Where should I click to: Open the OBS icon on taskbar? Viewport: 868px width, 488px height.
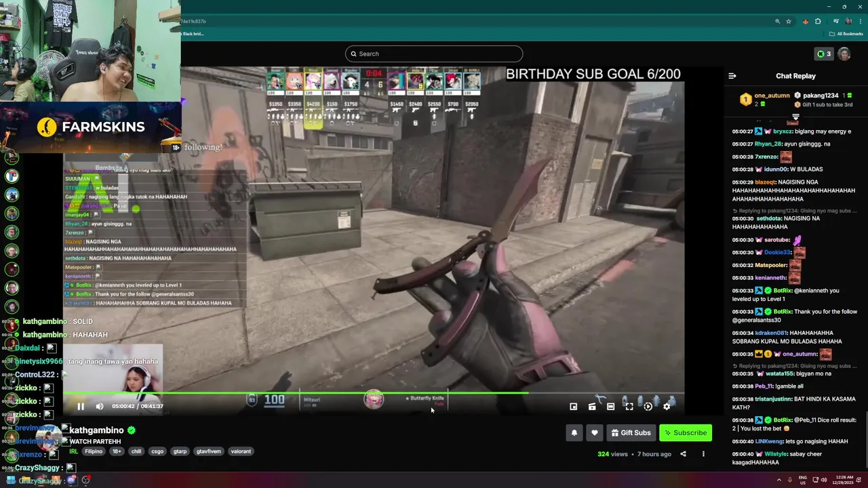pos(86,480)
